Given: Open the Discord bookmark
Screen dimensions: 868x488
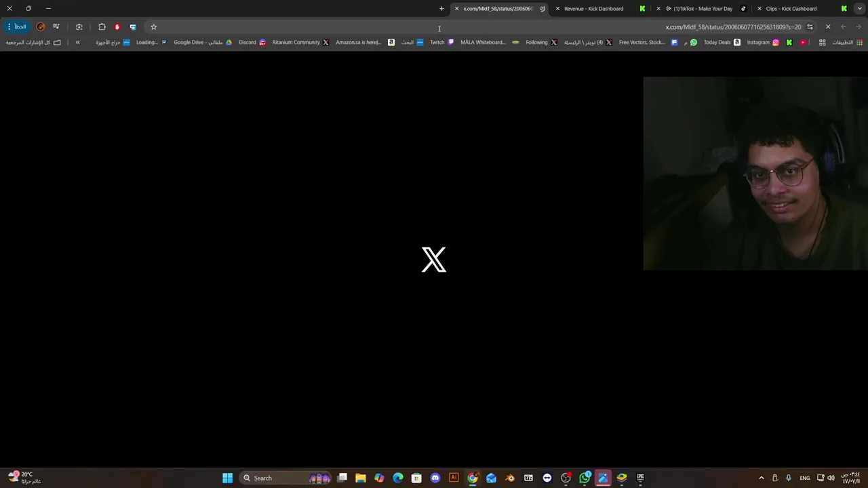Looking at the screenshot, I should (252, 42).
